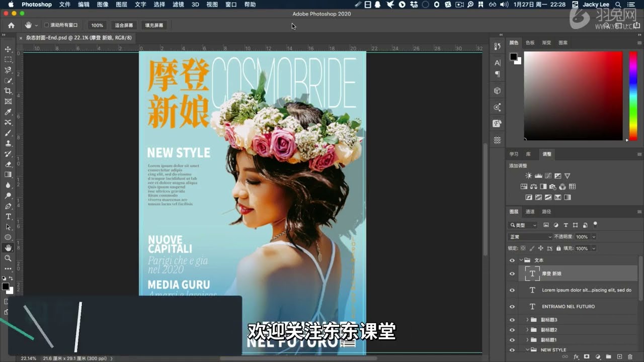Add a Brightness/Contrast adjustment
644x362 pixels.
coord(528,176)
